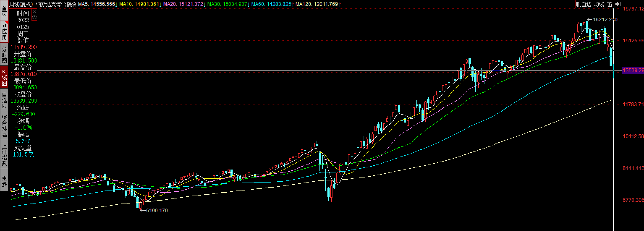Image resolution: width=644 pixels, height=231 pixels.
Task: Click the 周线(复权) period label
Action: (21, 4)
